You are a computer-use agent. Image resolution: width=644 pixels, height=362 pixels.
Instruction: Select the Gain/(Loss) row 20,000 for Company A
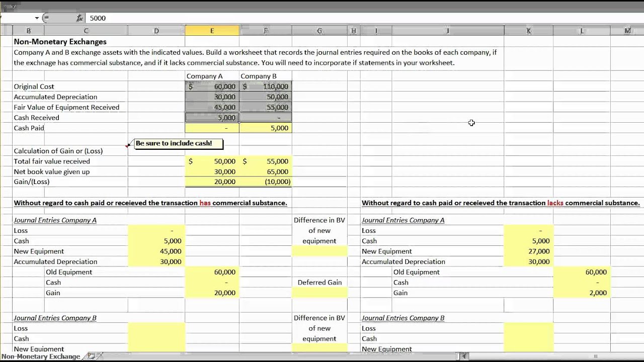(x=212, y=182)
